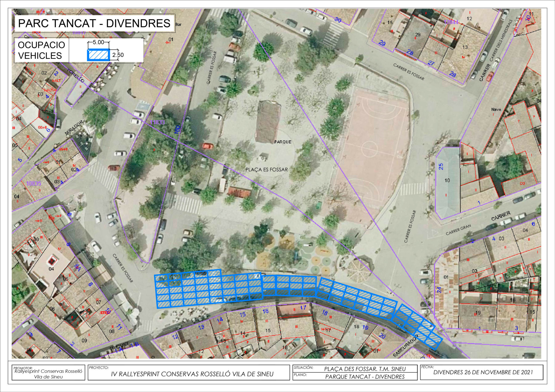
Task: Click the purple 11833 parcel number
Action: (x=157, y=122)
